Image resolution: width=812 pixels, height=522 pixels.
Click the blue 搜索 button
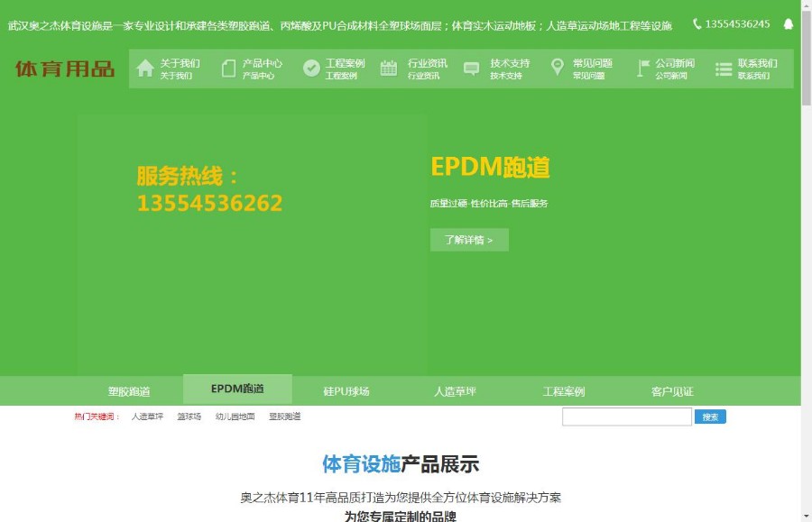coord(710,417)
